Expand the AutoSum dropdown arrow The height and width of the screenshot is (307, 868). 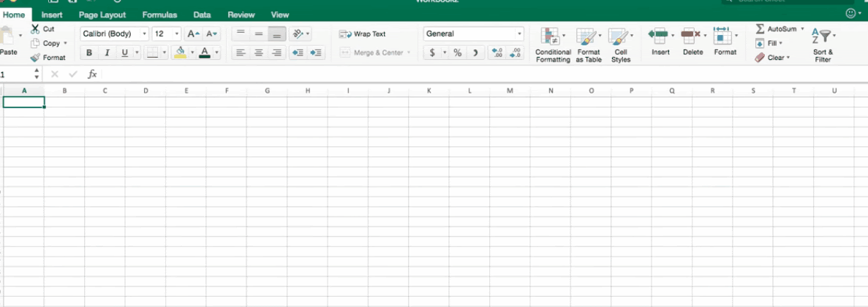pyautogui.click(x=802, y=29)
